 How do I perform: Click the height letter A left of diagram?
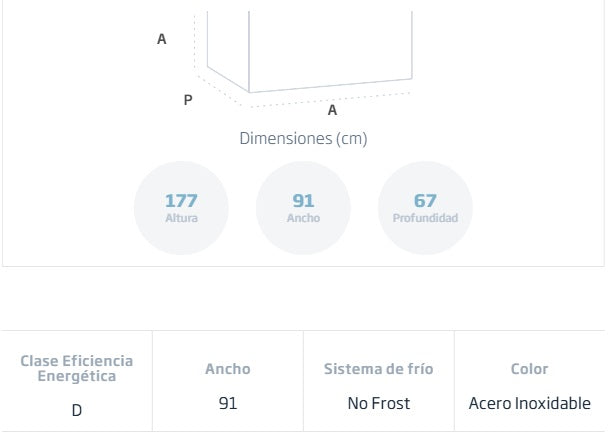coord(162,40)
